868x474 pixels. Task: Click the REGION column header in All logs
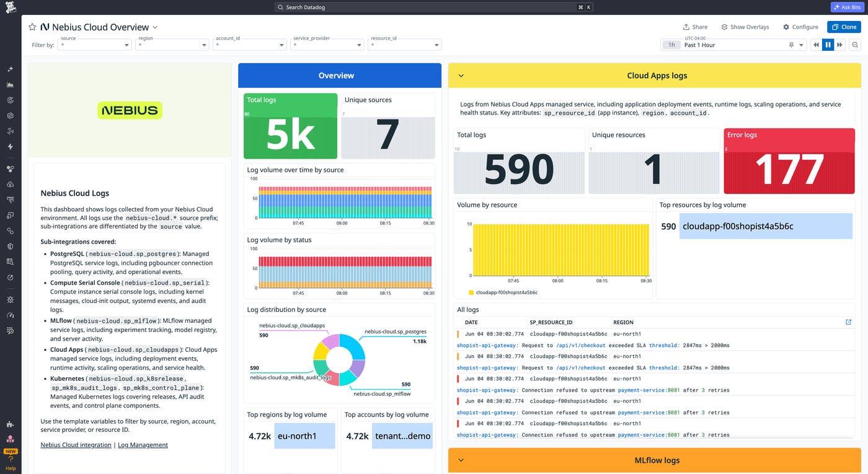[623, 323]
